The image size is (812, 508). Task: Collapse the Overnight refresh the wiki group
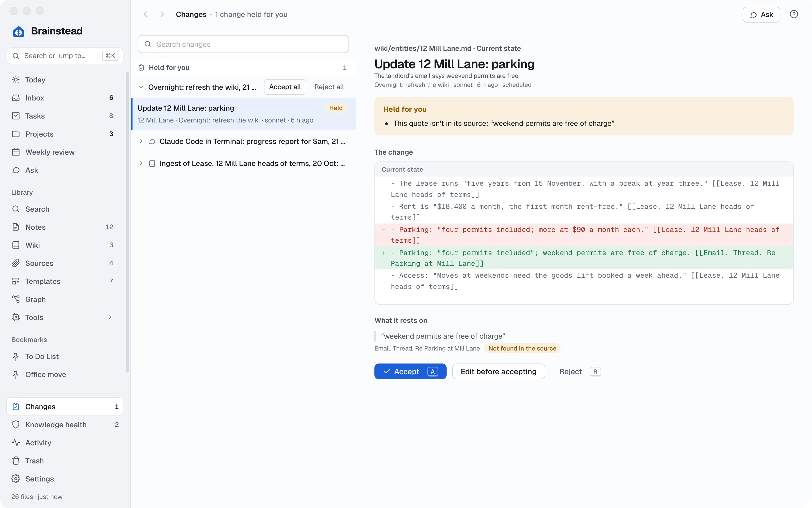tap(141, 87)
